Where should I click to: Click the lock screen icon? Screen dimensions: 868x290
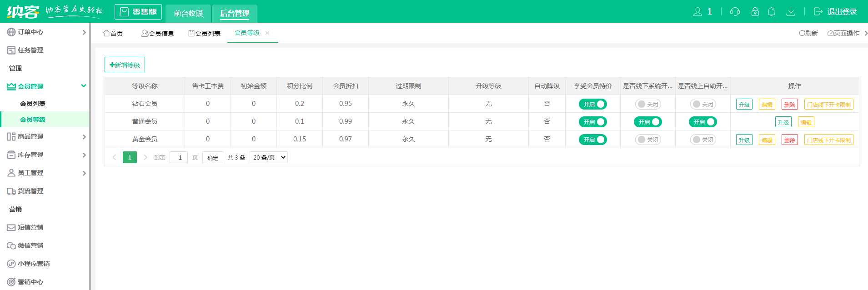coord(755,12)
